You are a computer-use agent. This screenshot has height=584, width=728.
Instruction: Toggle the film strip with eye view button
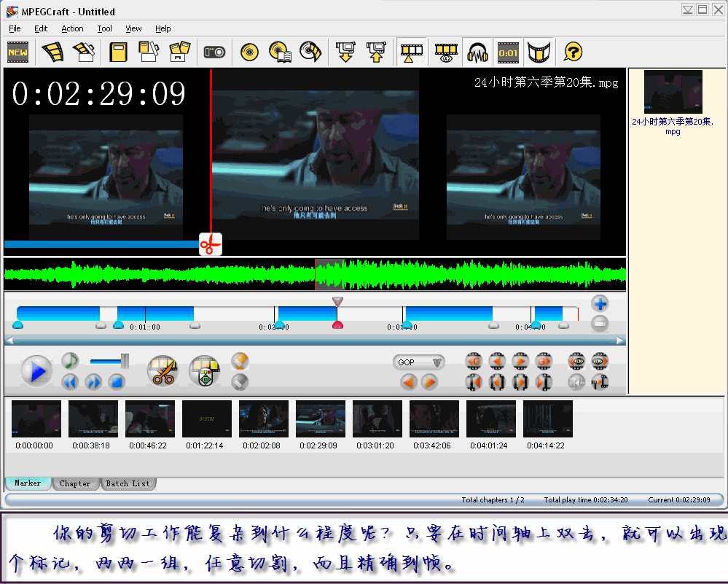(x=446, y=52)
